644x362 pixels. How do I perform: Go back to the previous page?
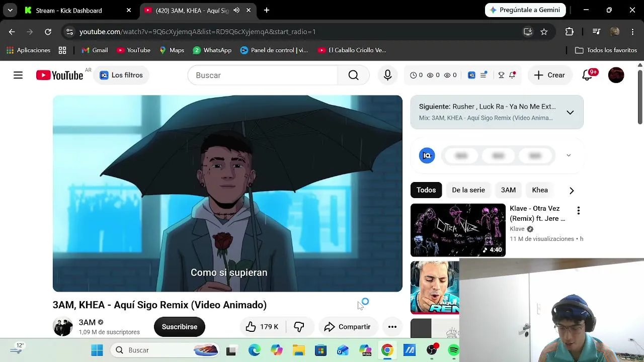pos(12,32)
